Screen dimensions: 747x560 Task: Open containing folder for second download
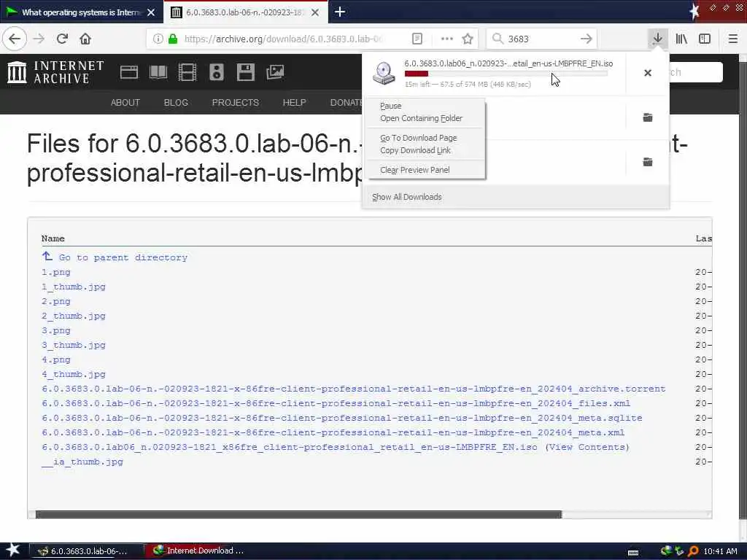[648, 117]
